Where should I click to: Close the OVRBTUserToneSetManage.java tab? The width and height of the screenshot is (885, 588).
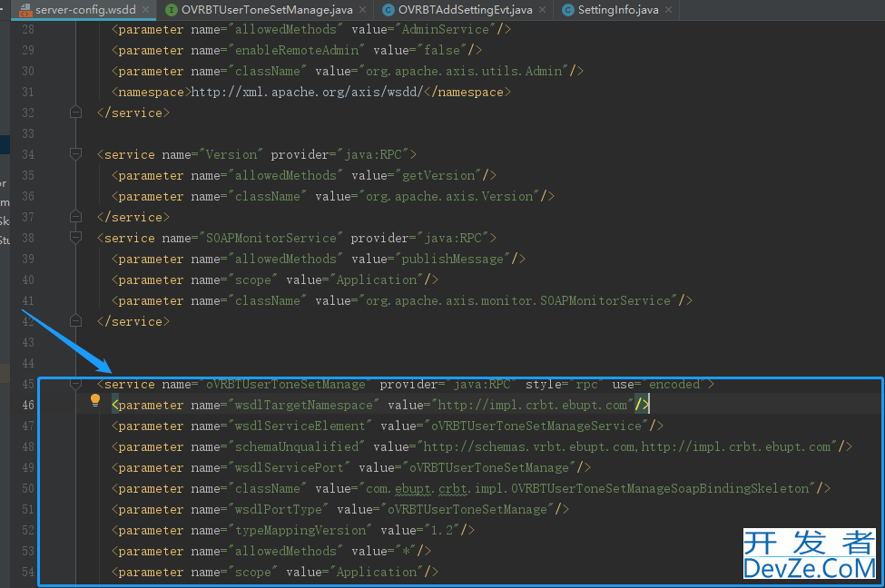[362, 10]
